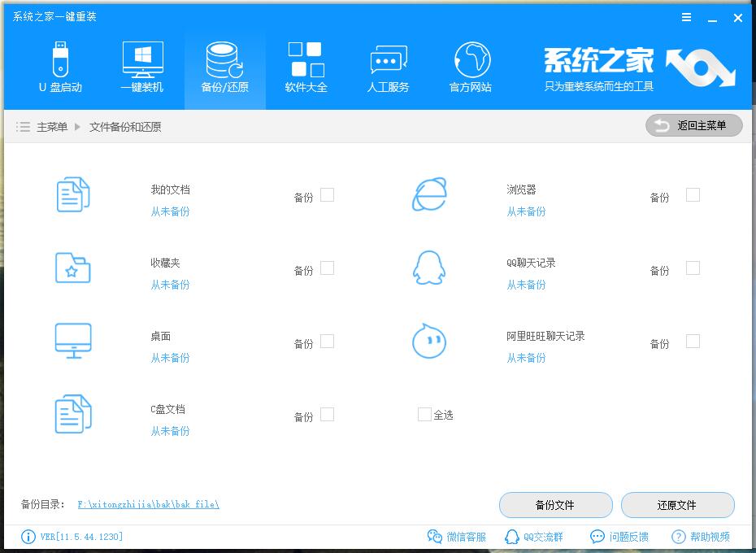Visit the 官方网站 official website
756x553 pixels.
tap(471, 67)
